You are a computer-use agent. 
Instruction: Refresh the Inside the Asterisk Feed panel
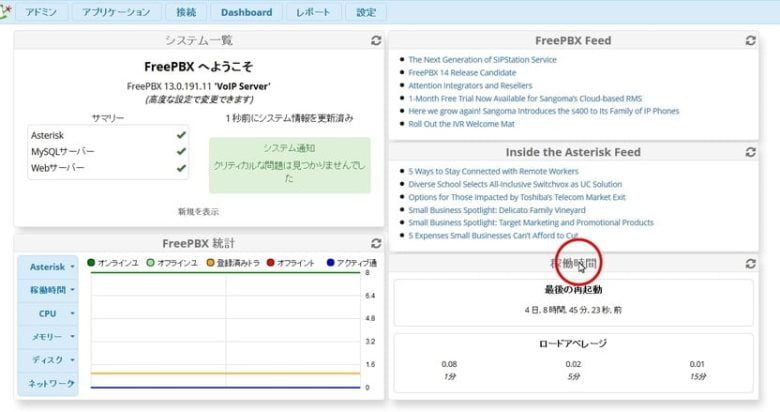(751, 152)
